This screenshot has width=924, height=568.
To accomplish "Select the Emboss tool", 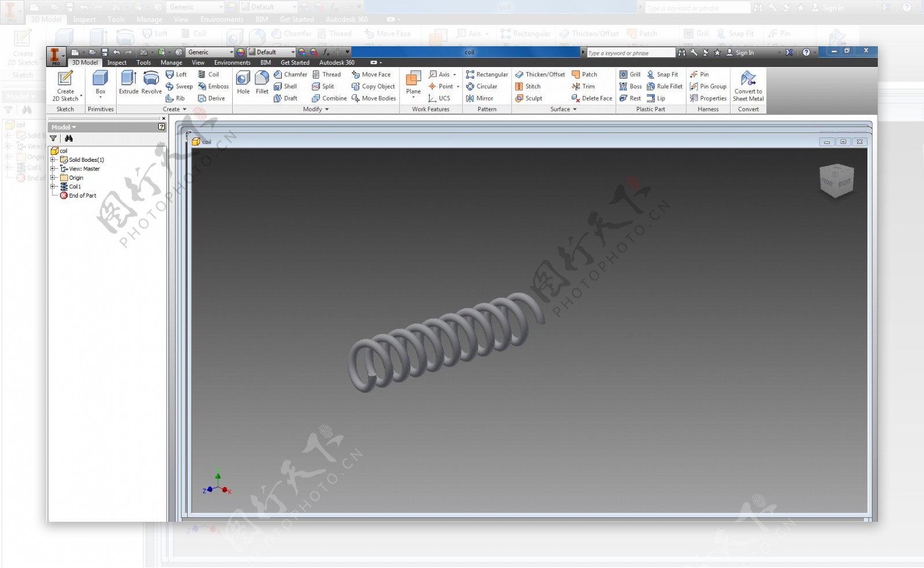I will click(x=213, y=87).
